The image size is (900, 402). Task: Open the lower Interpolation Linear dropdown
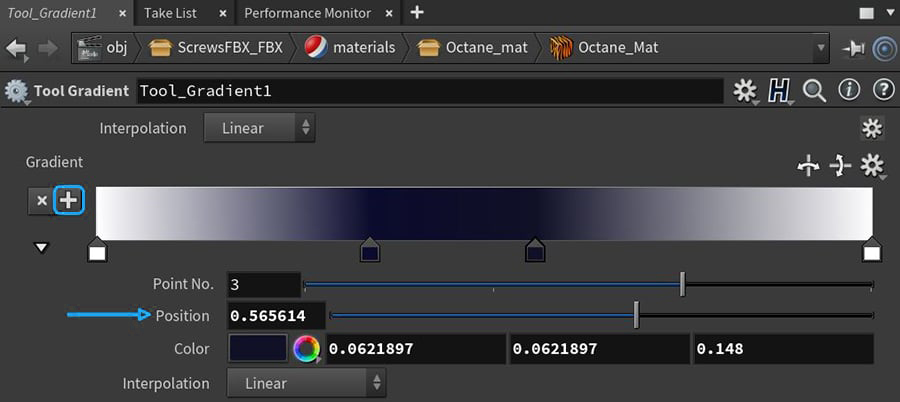pyautogui.click(x=306, y=383)
